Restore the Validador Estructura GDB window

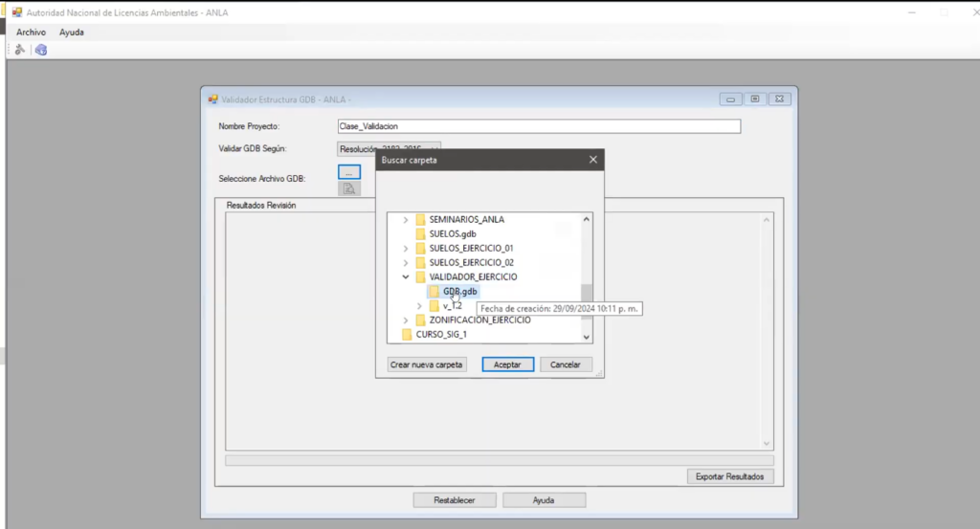(755, 99)
